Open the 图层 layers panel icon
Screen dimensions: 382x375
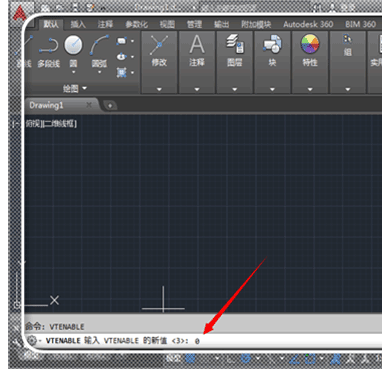(x=235, y=50)
